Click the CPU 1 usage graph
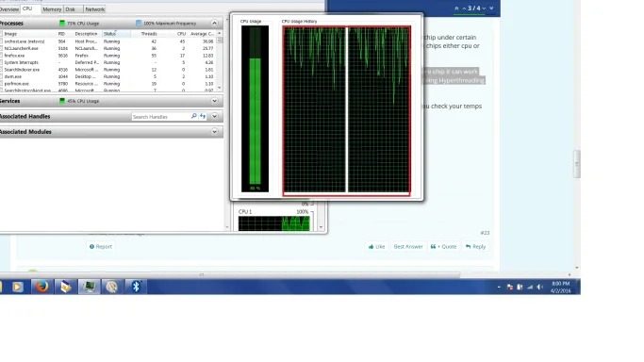Screen dimensions: 644x362 tap(274, 223)
